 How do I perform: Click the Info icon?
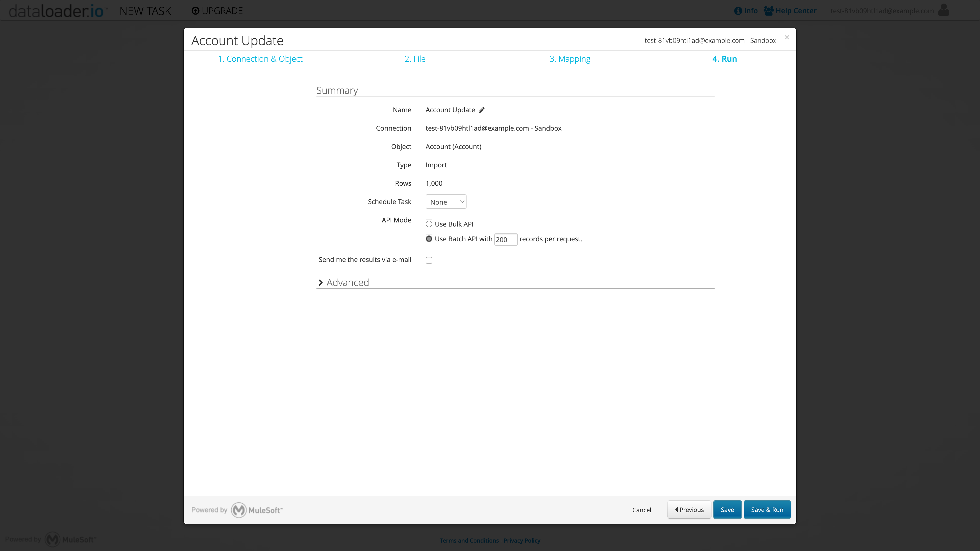(x=738, y=10)
